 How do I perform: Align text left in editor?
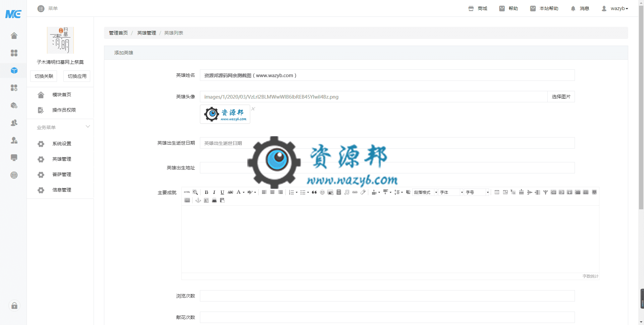pos(264,192)
